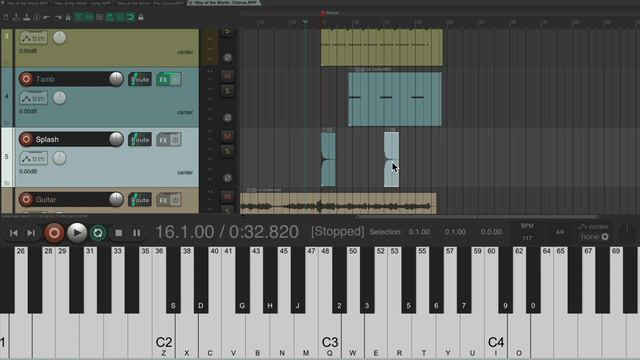Toggle item grouping in the toolbar
Screen dimensions: 640x360
[89, 17]
